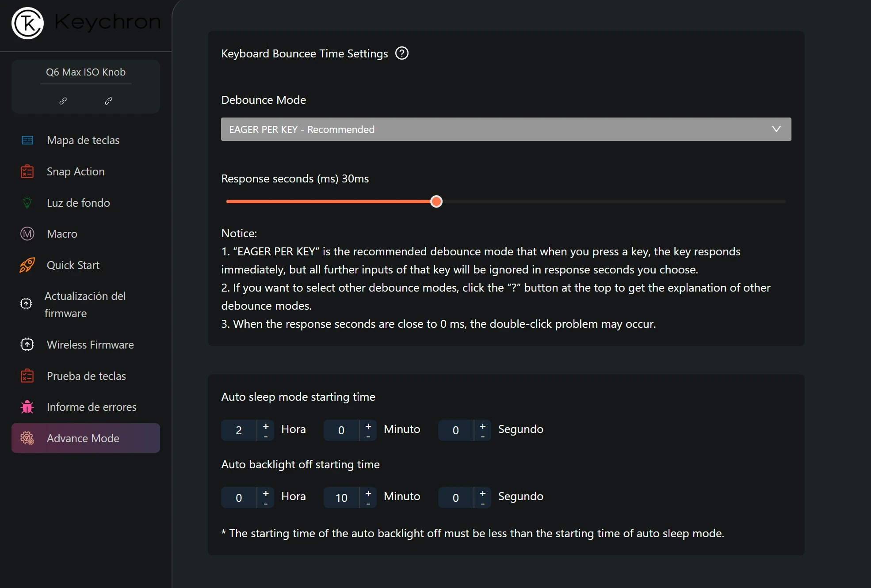Click the Informe de errores bug icon
Image resolution: width=871 pixels, height=588 pixels.
(27, 407)
